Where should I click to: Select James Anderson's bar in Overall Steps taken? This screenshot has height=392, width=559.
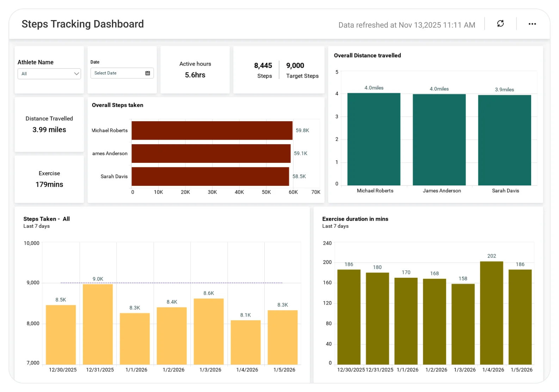pos(211,153)
